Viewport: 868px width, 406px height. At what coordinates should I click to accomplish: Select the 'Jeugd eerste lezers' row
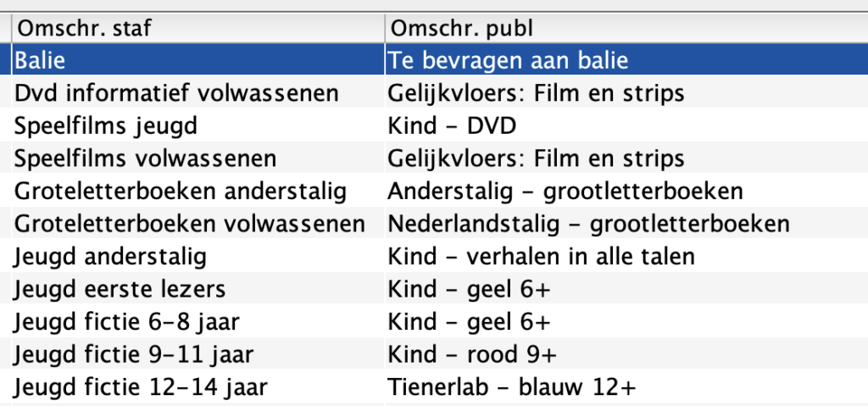[x=120, y=290]
